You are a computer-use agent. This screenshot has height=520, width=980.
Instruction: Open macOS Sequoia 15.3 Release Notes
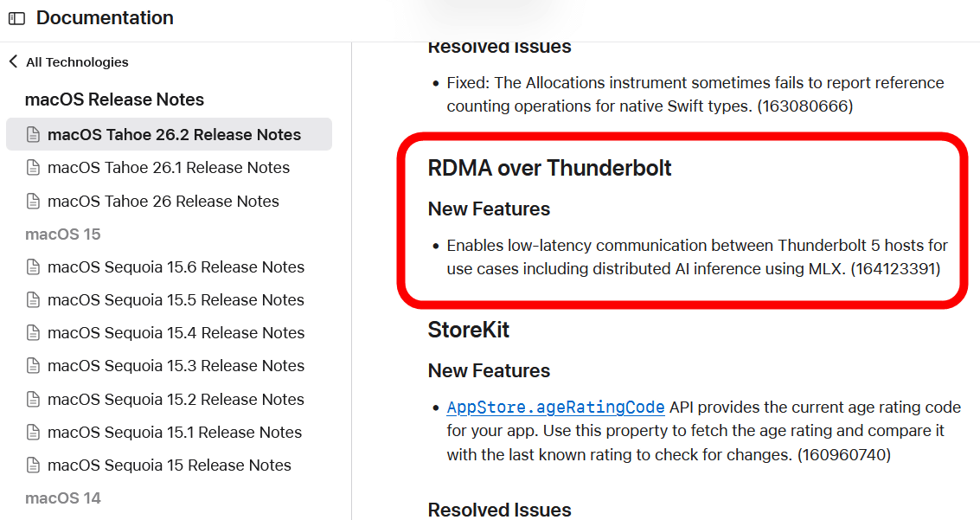coord(176,366)
